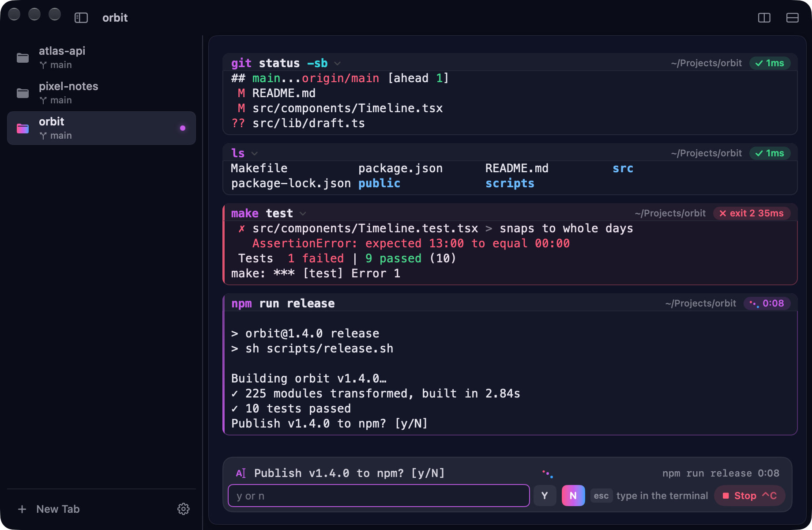The image size is (812, 530).
Task: Click 'npm run release' command header
Action: click(x=283, y=303)
